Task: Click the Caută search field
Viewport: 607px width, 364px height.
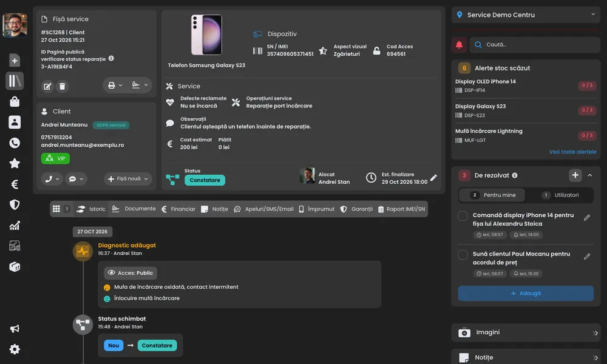Action: click(535, 45)
